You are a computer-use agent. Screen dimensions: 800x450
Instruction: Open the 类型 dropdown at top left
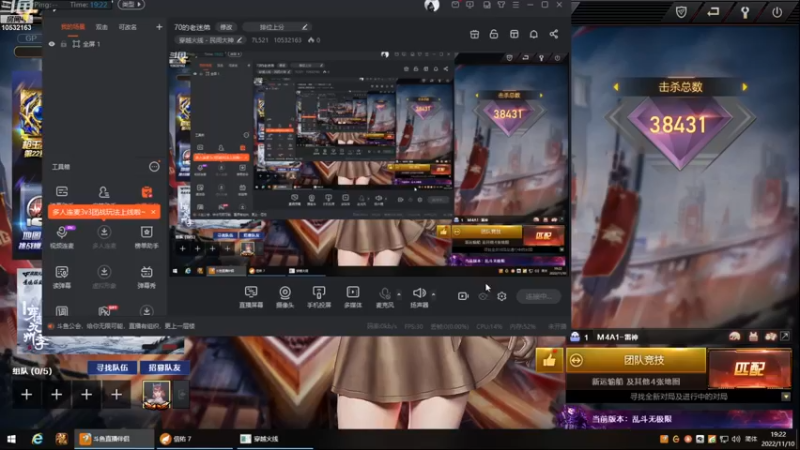click(132, 4)
